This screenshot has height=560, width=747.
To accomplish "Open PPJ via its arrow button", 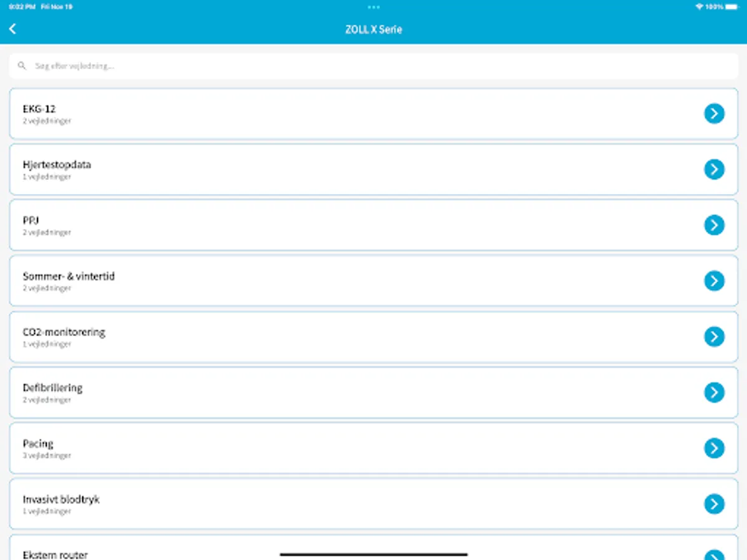I will [714, 225].
